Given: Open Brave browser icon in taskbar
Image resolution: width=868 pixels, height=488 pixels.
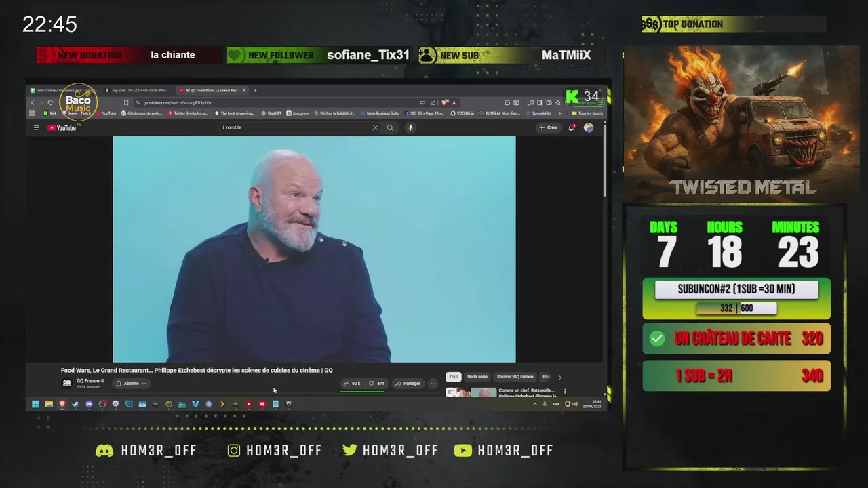Looking at the screenshot, I should click(62, 404).
